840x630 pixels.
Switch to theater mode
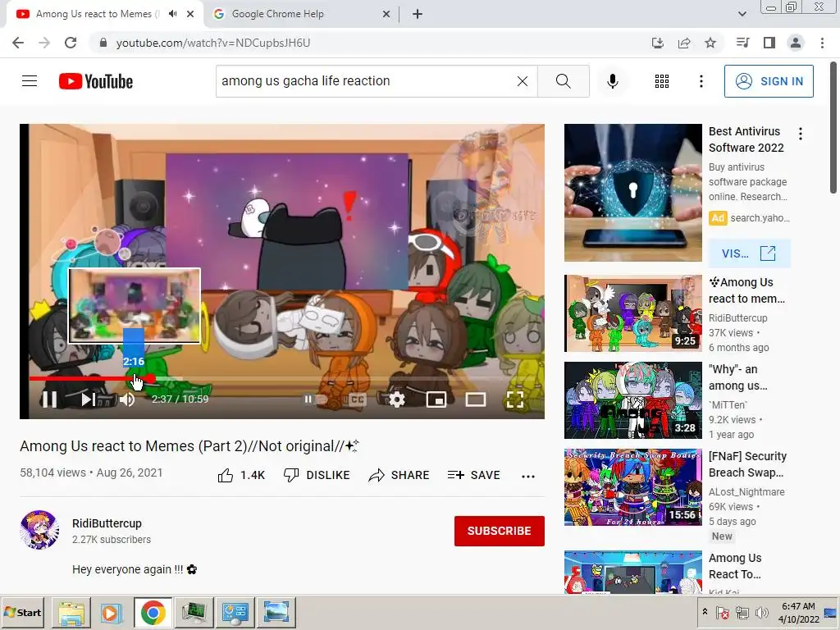coord(476,399)
